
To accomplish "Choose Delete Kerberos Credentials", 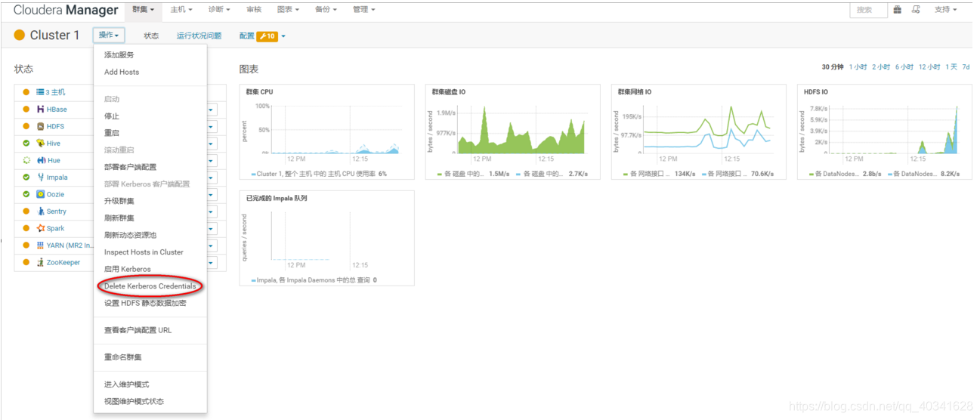I will (x=150, y=286).
